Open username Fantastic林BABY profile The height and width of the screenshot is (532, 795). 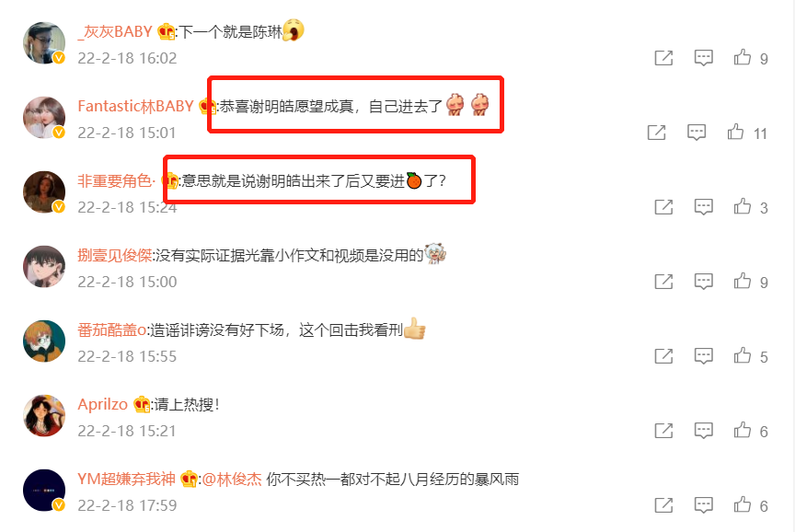pos(135,106)
